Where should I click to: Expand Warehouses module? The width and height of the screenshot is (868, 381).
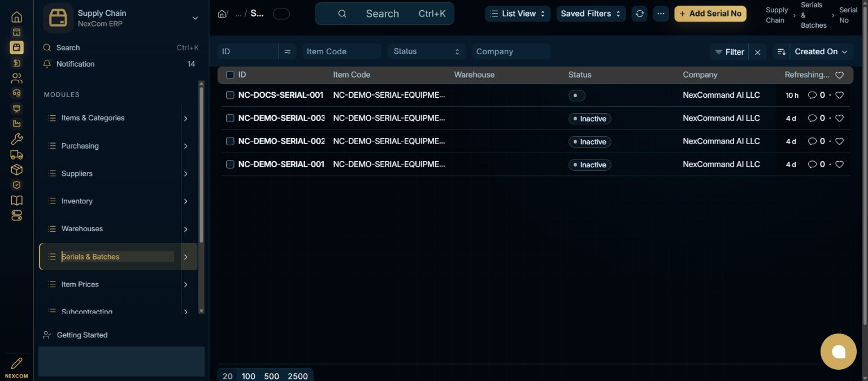[185, 229]
